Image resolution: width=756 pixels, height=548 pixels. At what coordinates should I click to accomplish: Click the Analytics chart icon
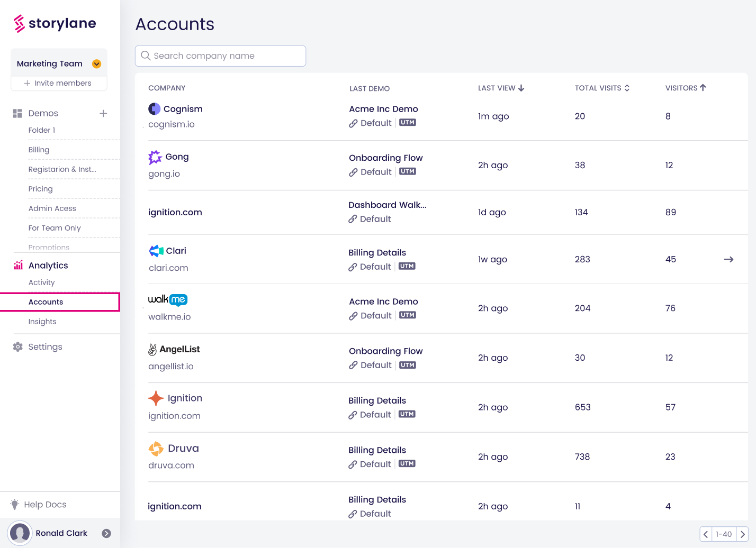[x=18, y=265]
